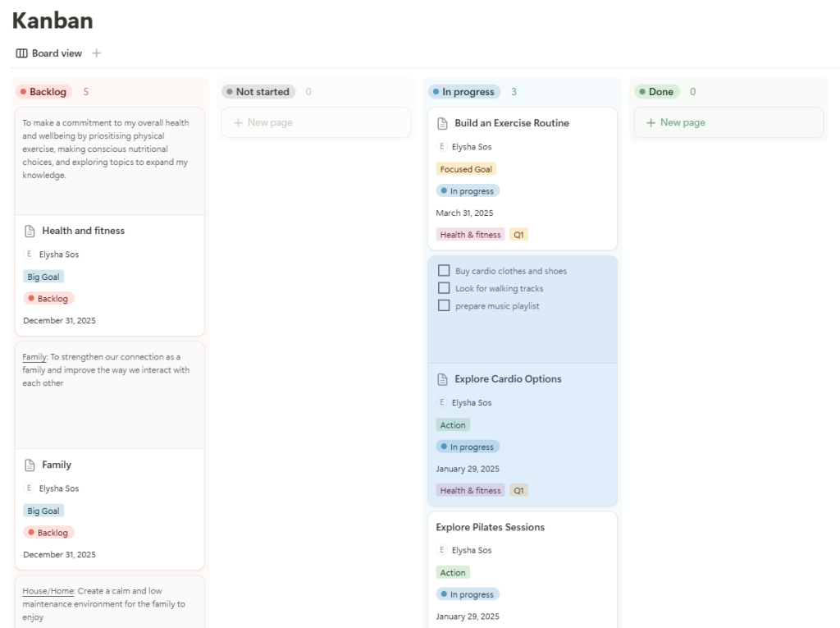The width and height of the screenshot is (840, 628).
Task: Open the underlined Family link in the description
Action: (x=33, y=356)
